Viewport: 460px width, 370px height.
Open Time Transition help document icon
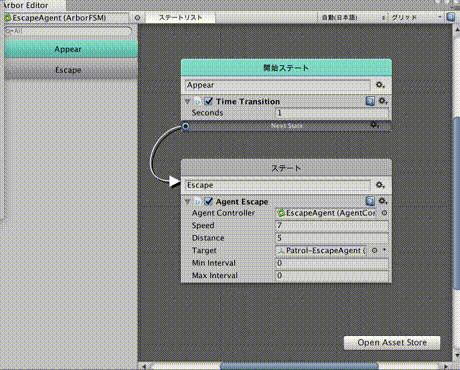tap(370, 101)
